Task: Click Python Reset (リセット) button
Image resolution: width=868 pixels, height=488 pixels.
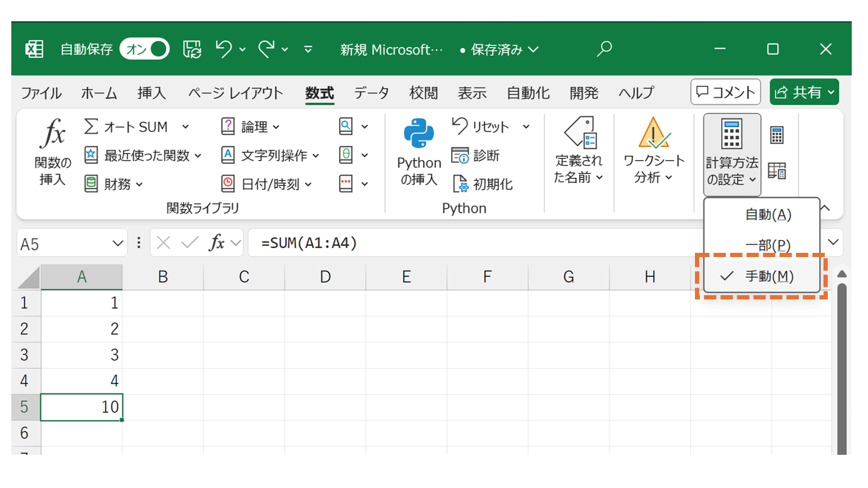Action: (x=490, y=127)
